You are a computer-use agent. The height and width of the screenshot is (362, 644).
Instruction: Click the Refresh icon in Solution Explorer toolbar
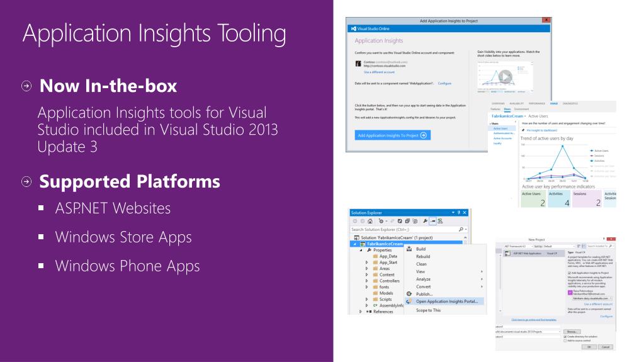pyautogui.click(x=400, y=221)
